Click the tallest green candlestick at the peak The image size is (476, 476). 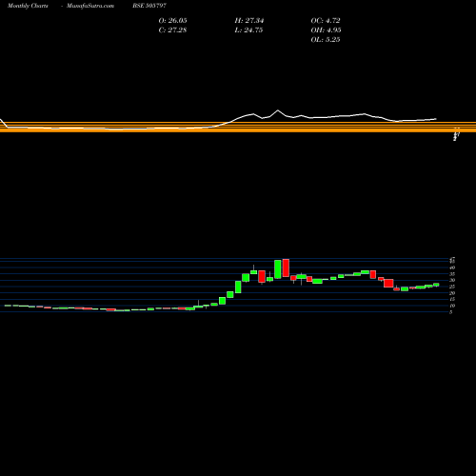(x=278, y=269)
